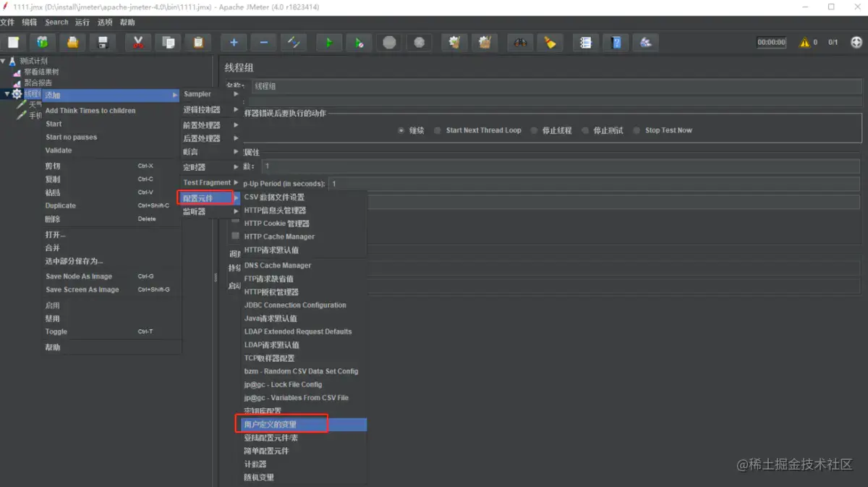Click the 00:00:00 elapsed time display

coord(772,42)
